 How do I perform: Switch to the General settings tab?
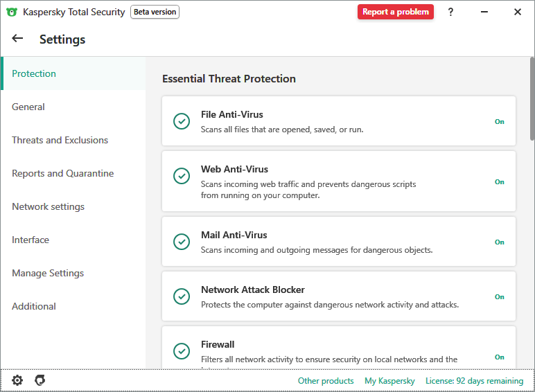(x=28, y=107)
